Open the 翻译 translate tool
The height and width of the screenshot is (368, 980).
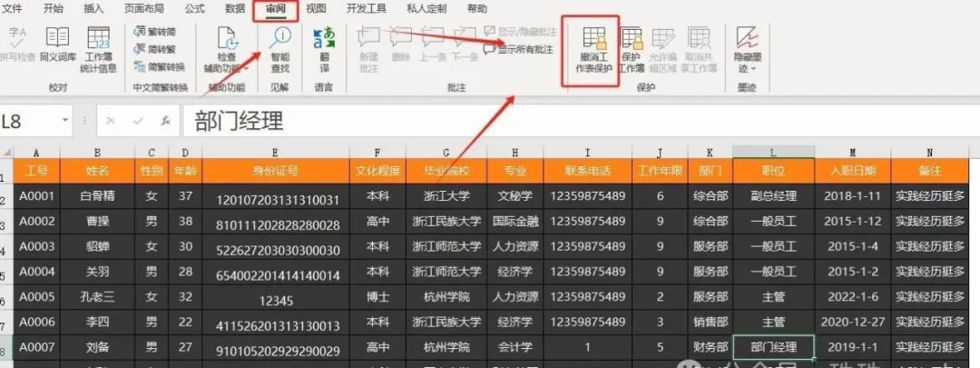pyautogui.click(x=324, y=50)
